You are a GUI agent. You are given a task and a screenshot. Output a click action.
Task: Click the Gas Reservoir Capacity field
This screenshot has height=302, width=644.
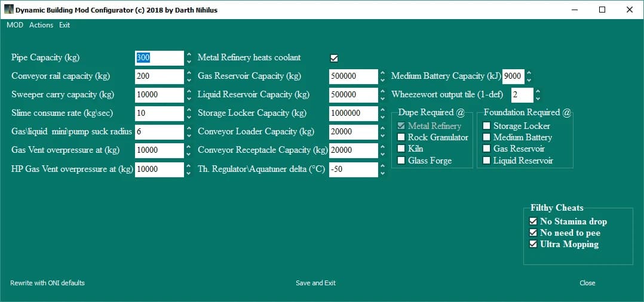click(x=353, y=76)
